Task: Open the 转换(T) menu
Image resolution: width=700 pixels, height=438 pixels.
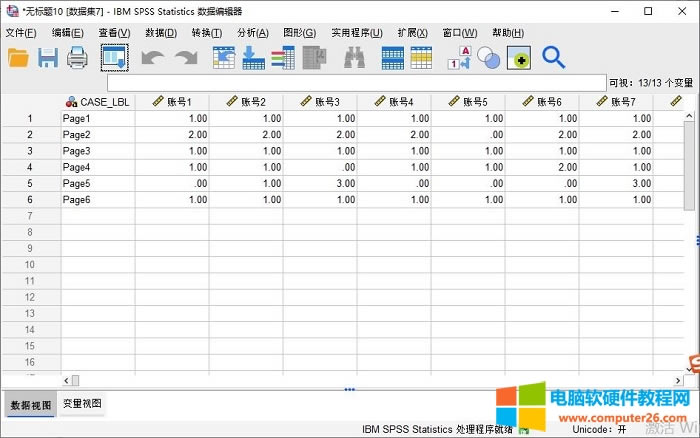Action: [x=206, y=33]
